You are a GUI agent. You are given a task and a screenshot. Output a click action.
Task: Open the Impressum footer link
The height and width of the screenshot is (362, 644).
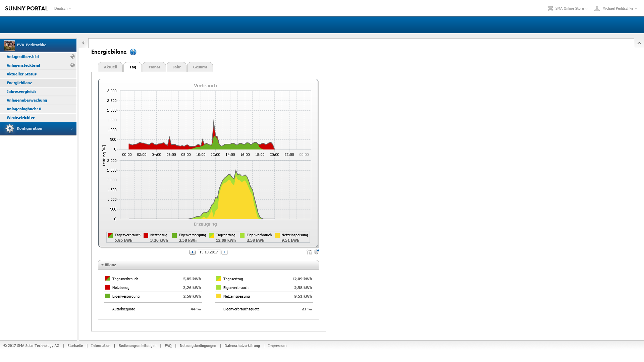(x=277, y=346)
